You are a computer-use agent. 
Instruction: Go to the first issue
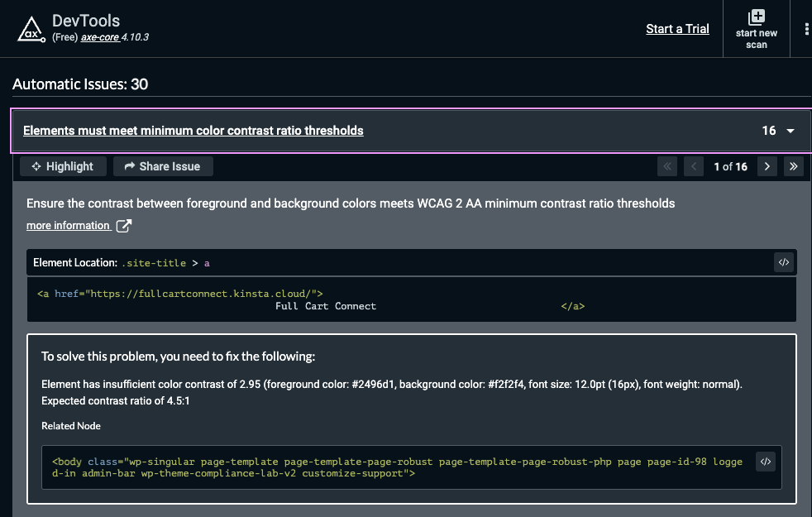(667, 166)
